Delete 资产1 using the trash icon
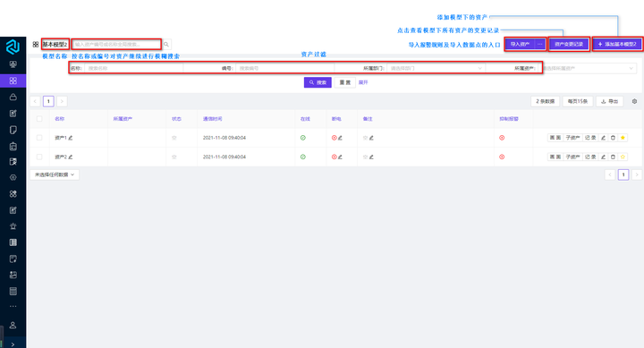The width and height of the screenshot is (644, 348). pos(613,138)
